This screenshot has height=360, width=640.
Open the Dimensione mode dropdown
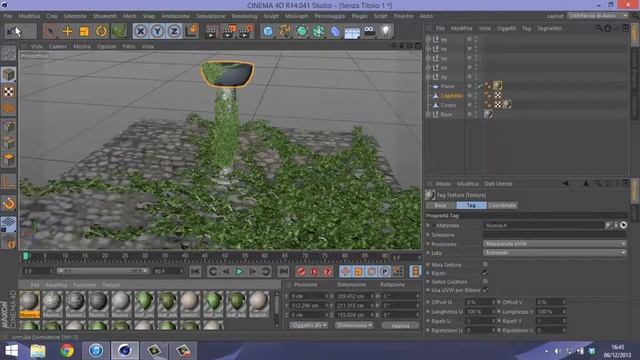click(354, 326)
